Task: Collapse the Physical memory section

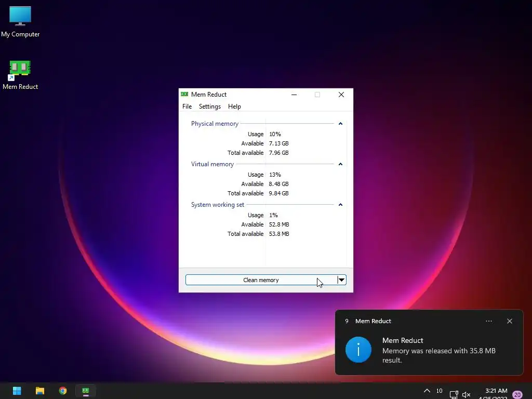Action: 340,124
